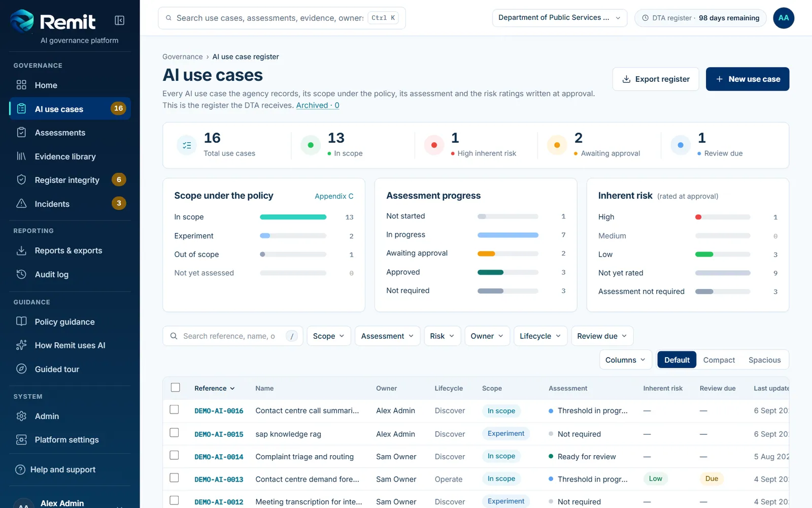Click the In scope green dot stat icon
Screen dimensions: 812x508
click(311, 145)
